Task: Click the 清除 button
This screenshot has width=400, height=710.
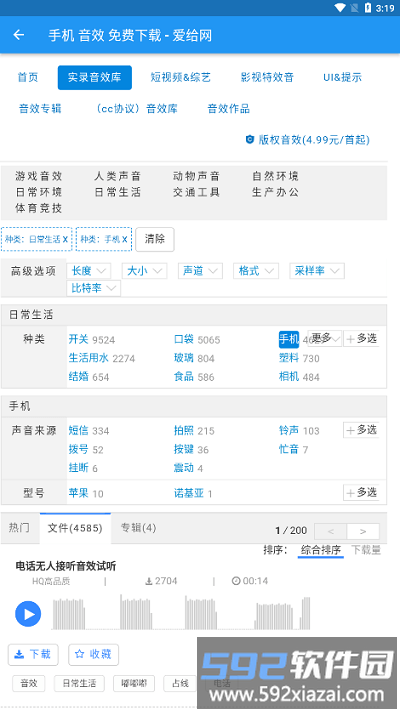Action: click(155, 239)
